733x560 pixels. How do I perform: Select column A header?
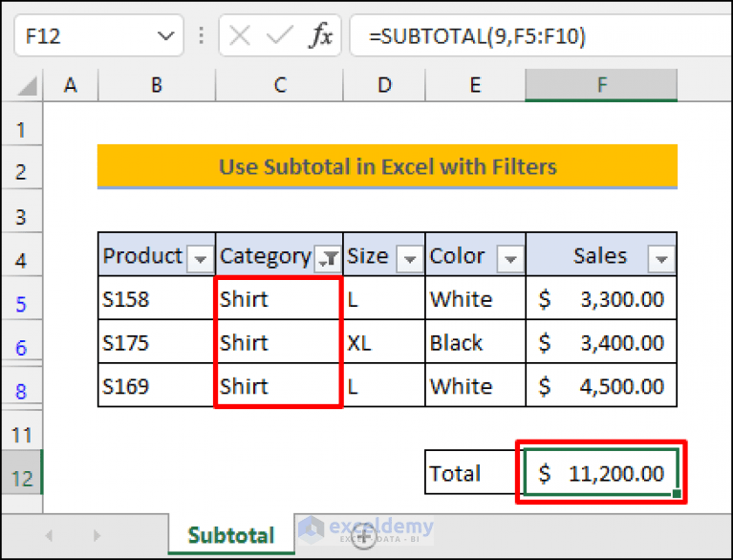(71, 85)
